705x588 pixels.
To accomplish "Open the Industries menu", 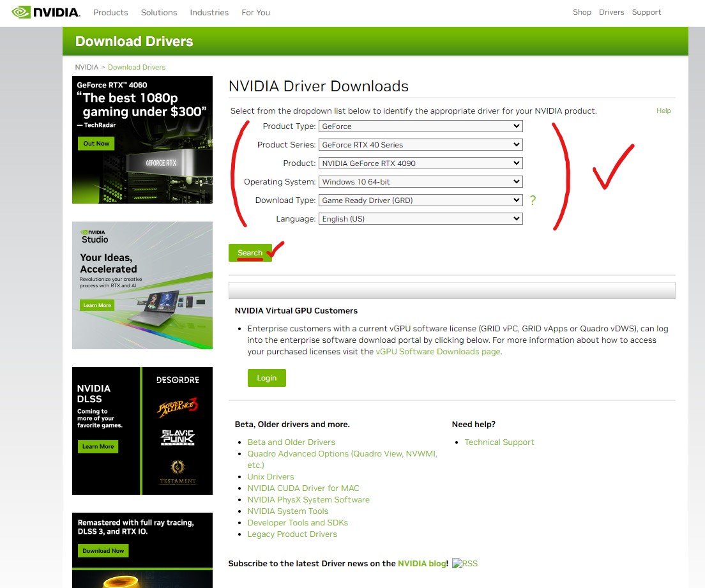I will pos(209,13).
